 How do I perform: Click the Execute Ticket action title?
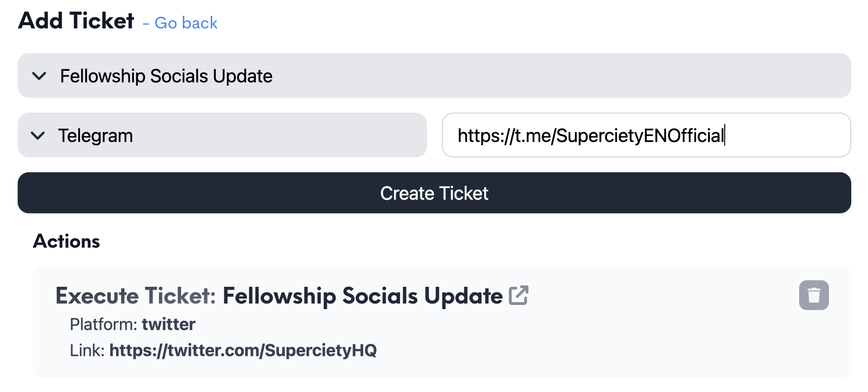pyautogui.click(x=279, y=296)
